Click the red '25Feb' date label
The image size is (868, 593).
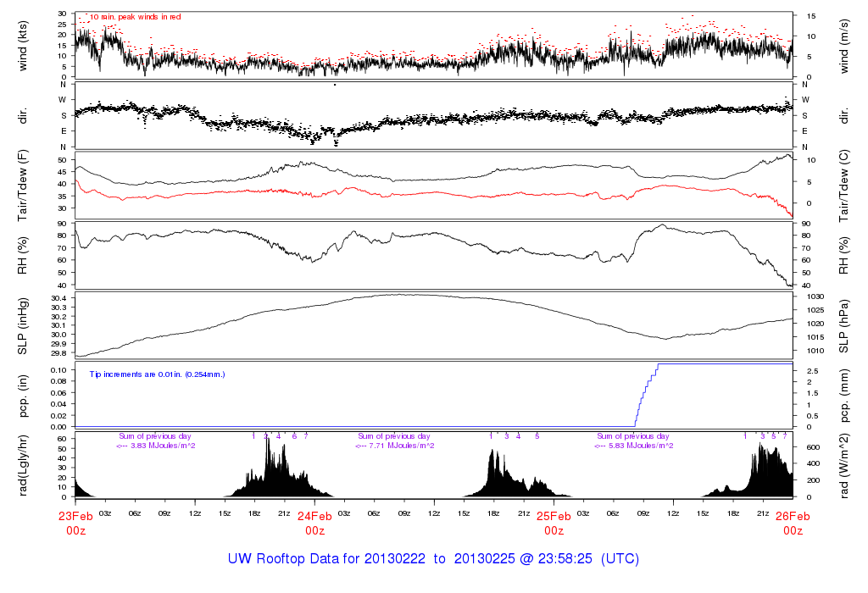[x=554, y=517]
